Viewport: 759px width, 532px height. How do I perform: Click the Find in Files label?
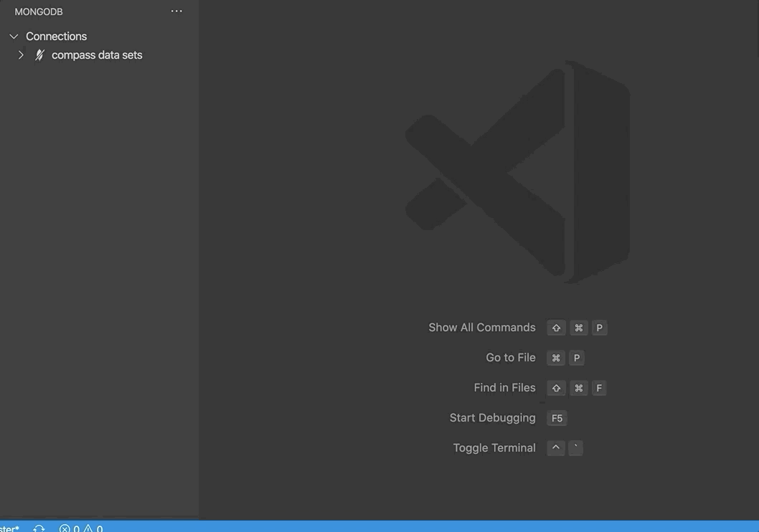pyautogui.click(x=504, y=387)
